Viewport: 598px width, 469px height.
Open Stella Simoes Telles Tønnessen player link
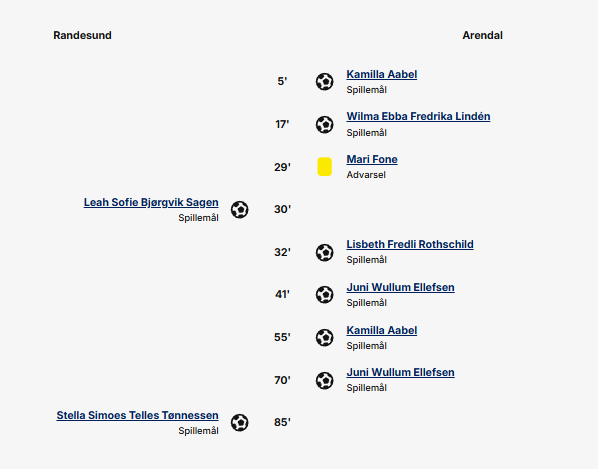coord(138,416)
